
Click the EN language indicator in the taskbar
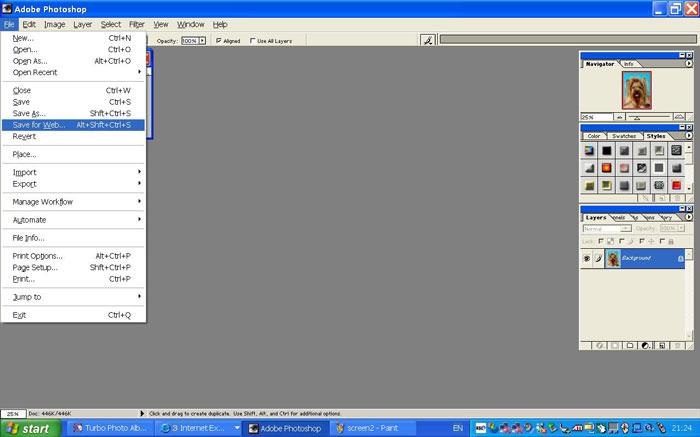458,428
